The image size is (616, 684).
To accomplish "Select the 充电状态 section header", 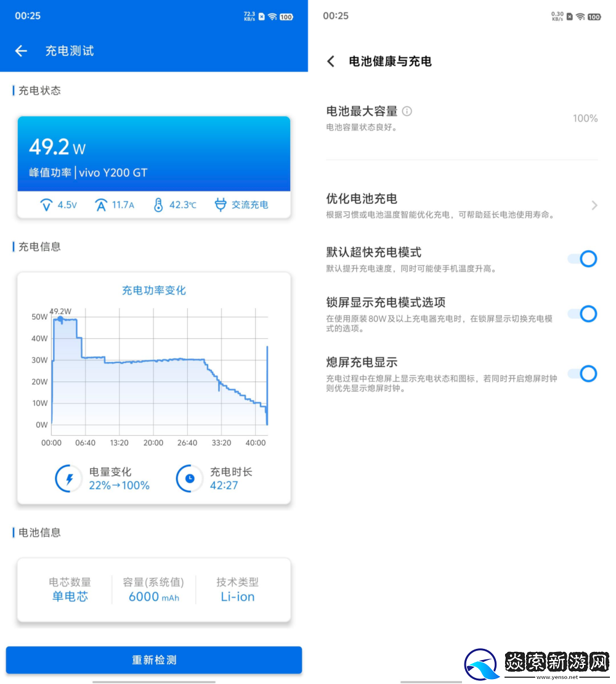I will [38, 91].
